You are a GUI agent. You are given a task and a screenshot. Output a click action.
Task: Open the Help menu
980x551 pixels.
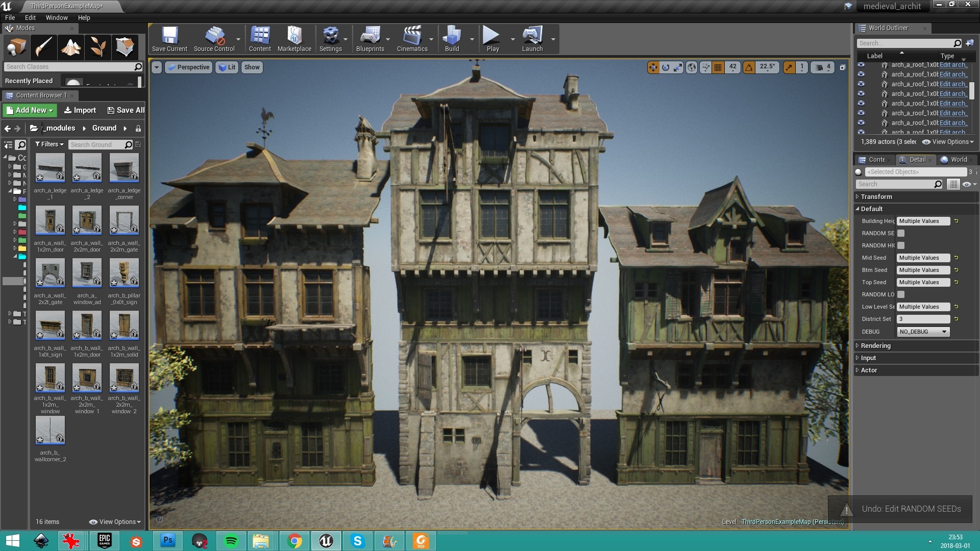84,17
